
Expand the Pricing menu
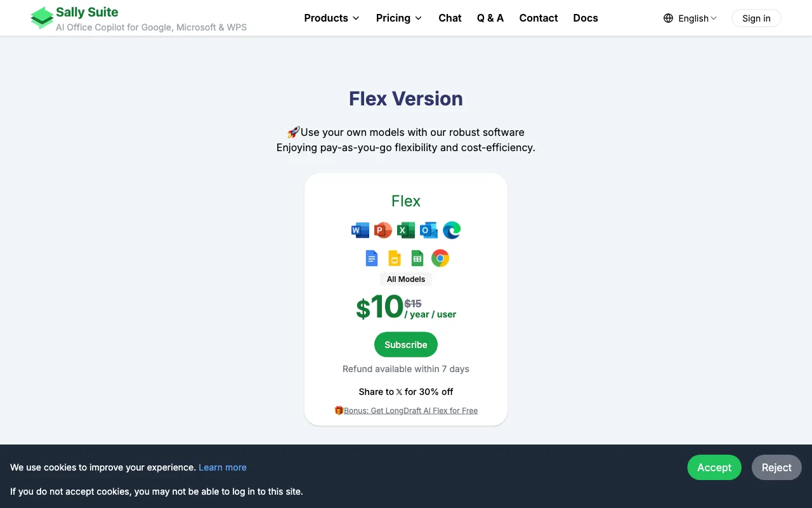(x=399, y=18)
